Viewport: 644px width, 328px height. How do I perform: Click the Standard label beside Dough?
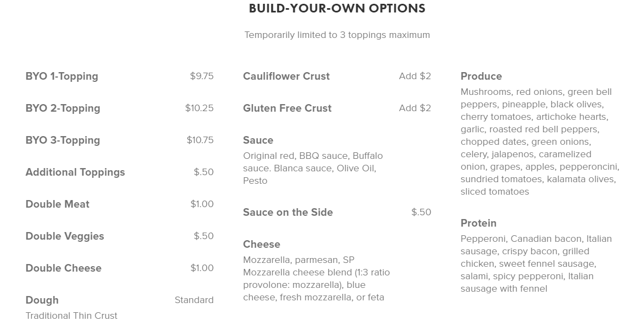coord(194,300)
